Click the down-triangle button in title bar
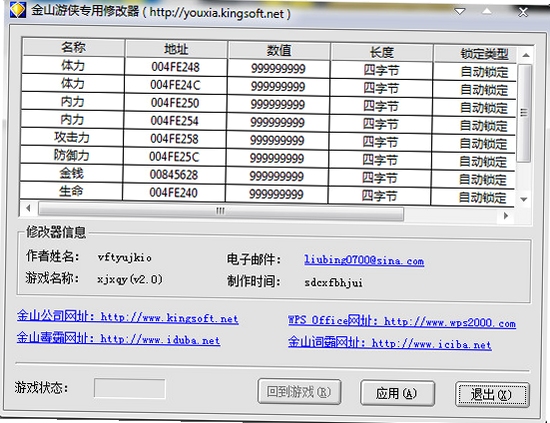550x423 pixels. coord(460,12)
